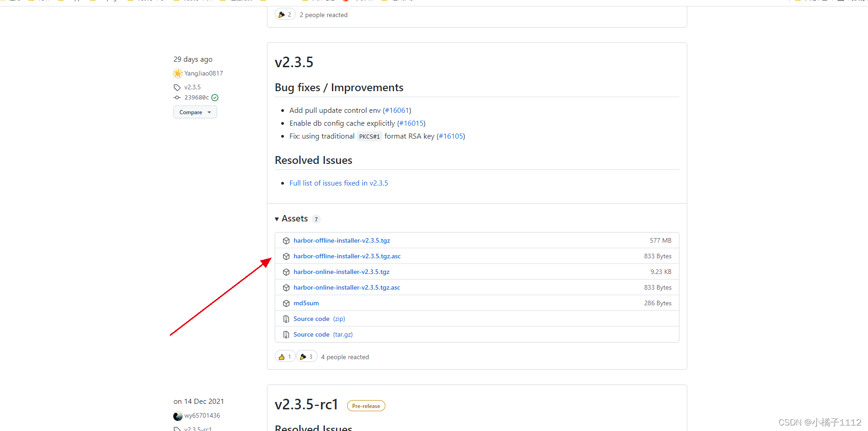Click the '4 people reacted' text

click(x=345, y=357)
